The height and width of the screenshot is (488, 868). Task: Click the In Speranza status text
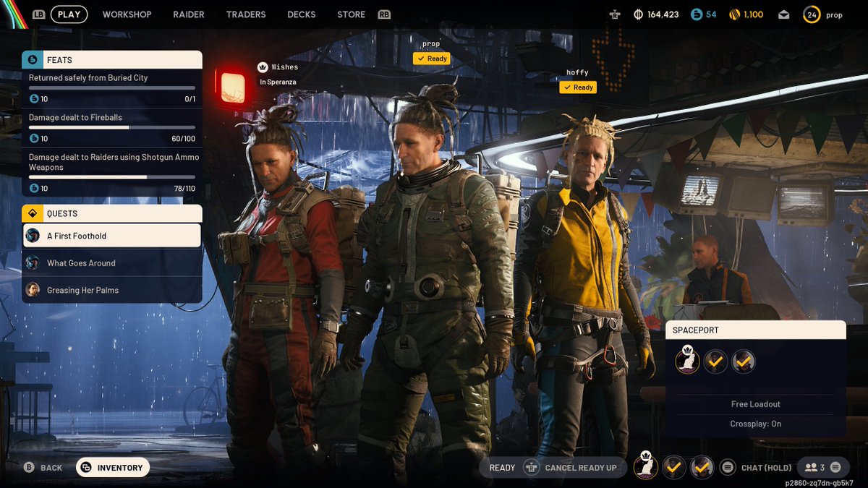[x=278, y=82]
